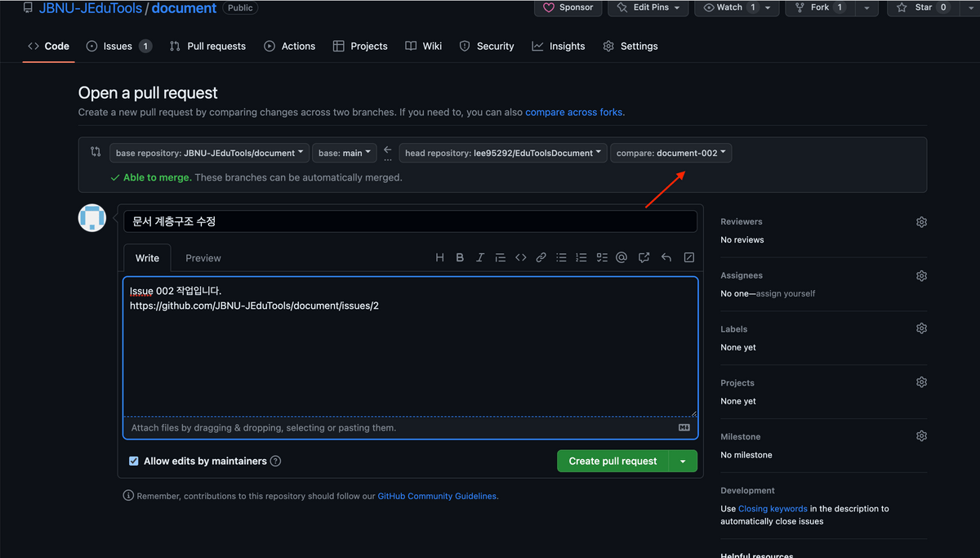Open the compare branch selector
The width and height of the screenshot is (980, 558).
point(670,152)
